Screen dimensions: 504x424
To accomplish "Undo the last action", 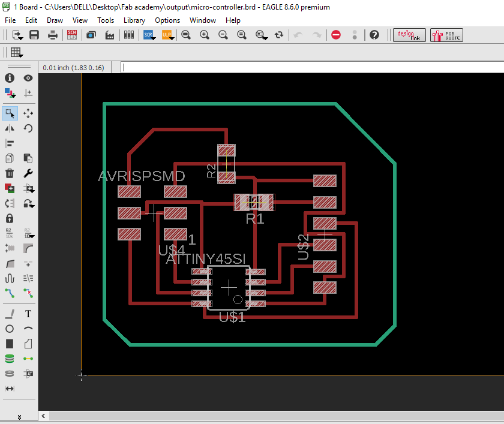I will coord(298,35).
